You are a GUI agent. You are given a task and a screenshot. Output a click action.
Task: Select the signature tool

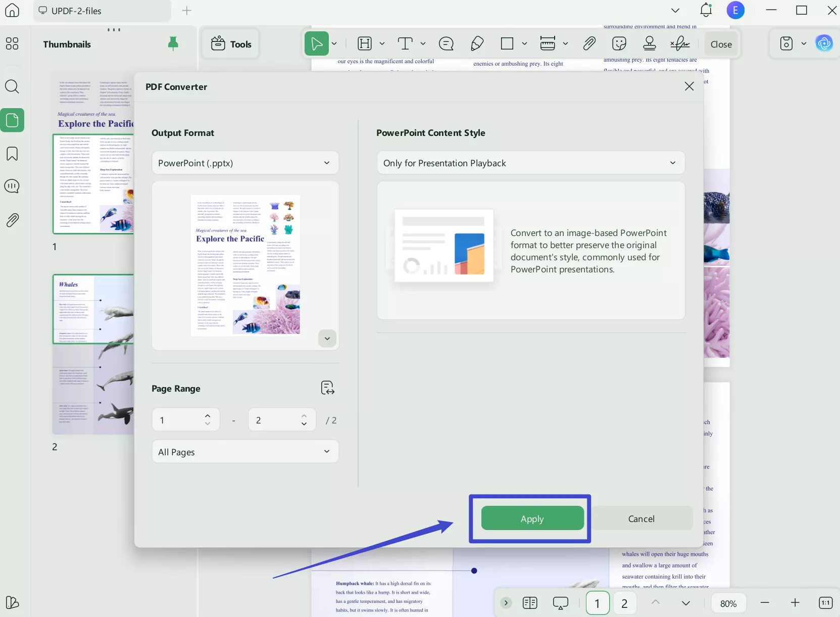[679, 44]
